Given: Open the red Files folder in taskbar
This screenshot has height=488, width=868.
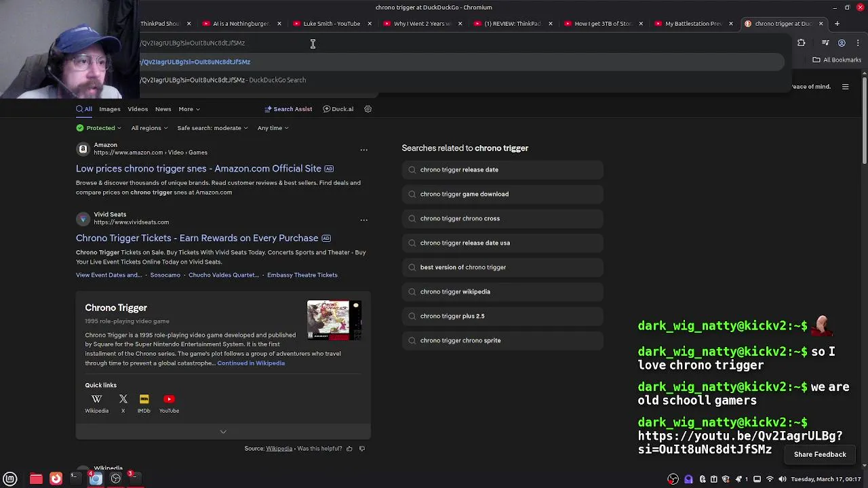Looking at the screenshot, I should [36, 479].
